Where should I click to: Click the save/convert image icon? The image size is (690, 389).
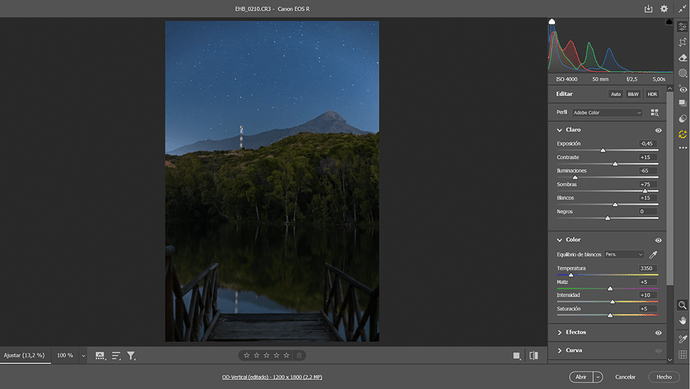(x=648, y=9)
